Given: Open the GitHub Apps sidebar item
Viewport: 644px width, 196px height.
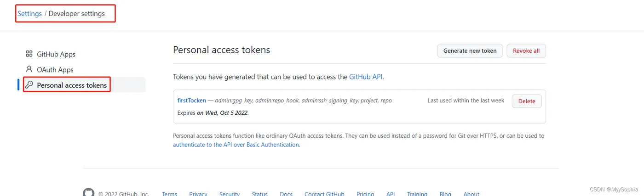Looking at the screenshot, I should (56, 54).
